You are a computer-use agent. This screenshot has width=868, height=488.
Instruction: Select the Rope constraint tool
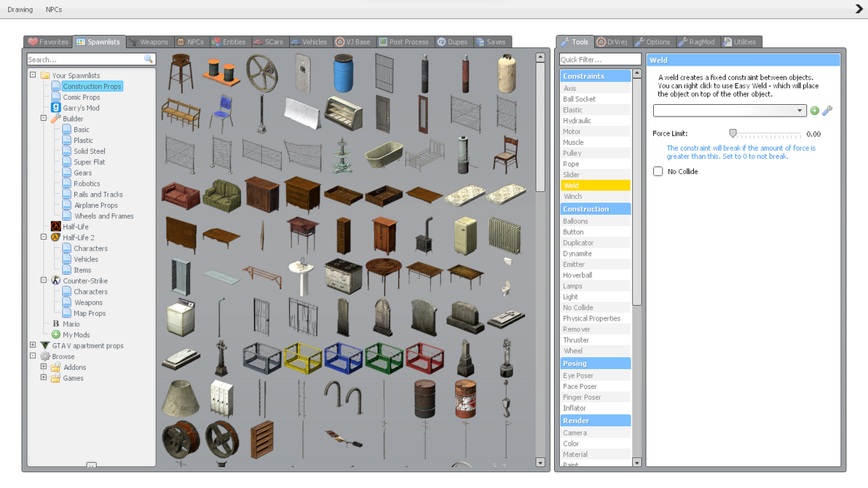click(596, 164)
